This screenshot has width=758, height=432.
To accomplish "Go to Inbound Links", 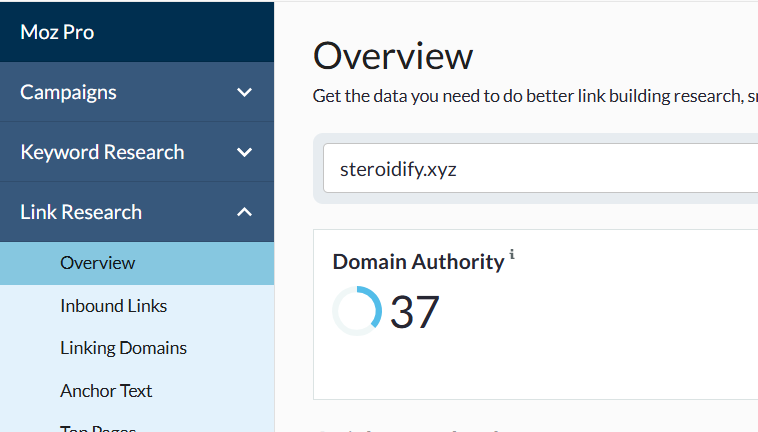I will pos(114,306).
